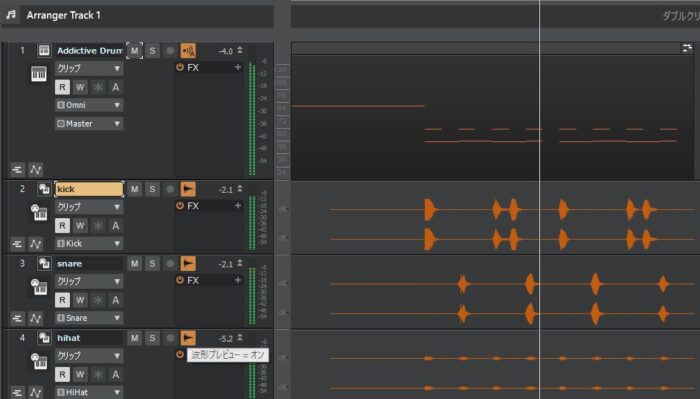
Task: Open the kick synth instrument icon
Action: [x=39, y=212]
